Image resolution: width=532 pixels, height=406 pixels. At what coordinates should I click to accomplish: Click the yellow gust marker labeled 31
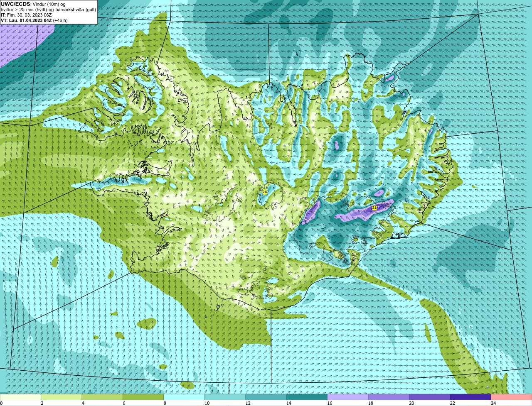point(374,208)
